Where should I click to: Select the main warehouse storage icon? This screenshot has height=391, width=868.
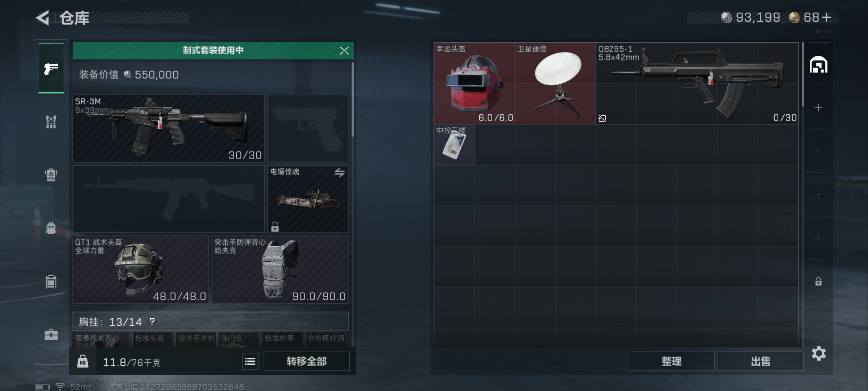point(818,65)
